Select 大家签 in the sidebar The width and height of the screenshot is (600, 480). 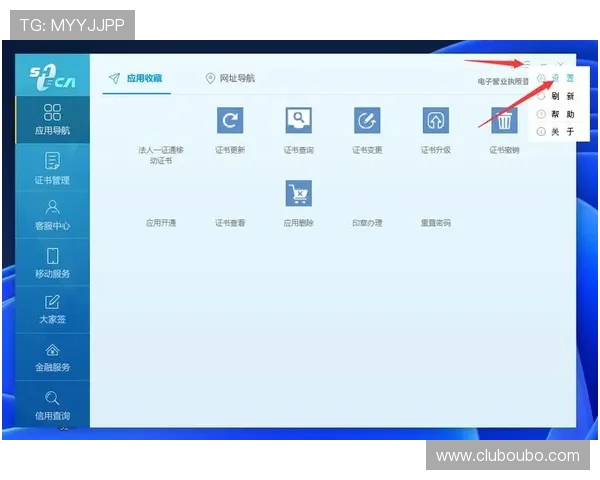pyautogui.click(x=52, y=310)
